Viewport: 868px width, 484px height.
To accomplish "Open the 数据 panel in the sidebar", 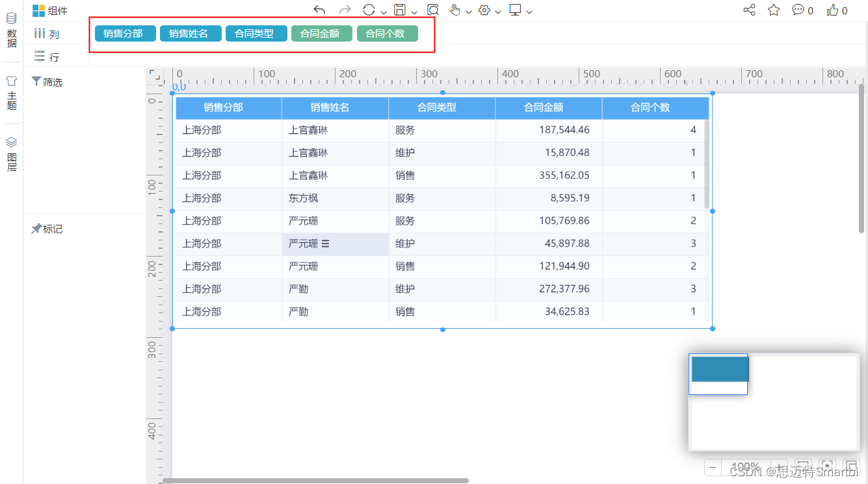I will [x=12, y=31].
